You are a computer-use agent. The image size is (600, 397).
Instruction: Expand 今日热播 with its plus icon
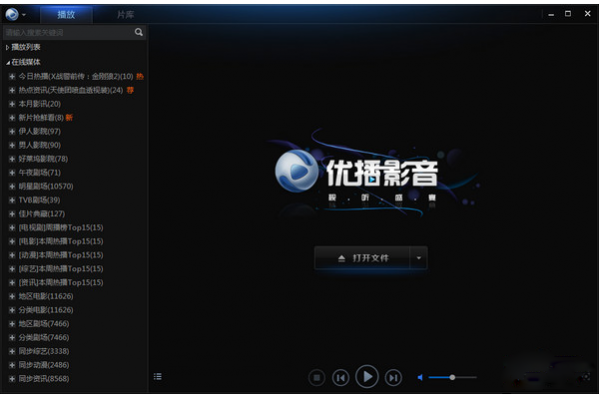[x=12, y=77]
